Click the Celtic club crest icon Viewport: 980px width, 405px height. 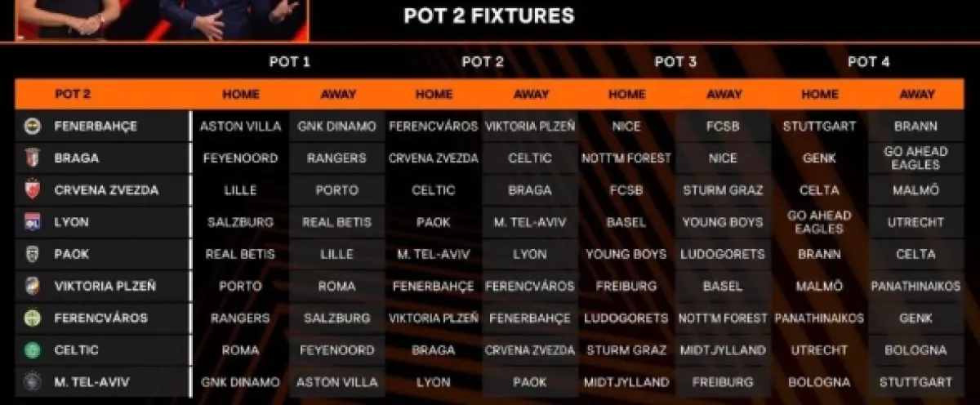point(33,350)
